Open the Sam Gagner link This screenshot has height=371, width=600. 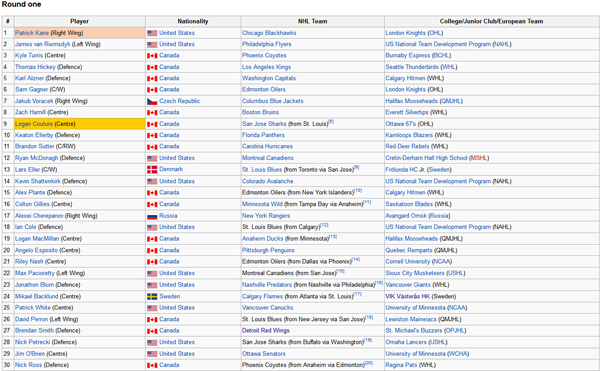pyautogui.click(x=31, y=89)
